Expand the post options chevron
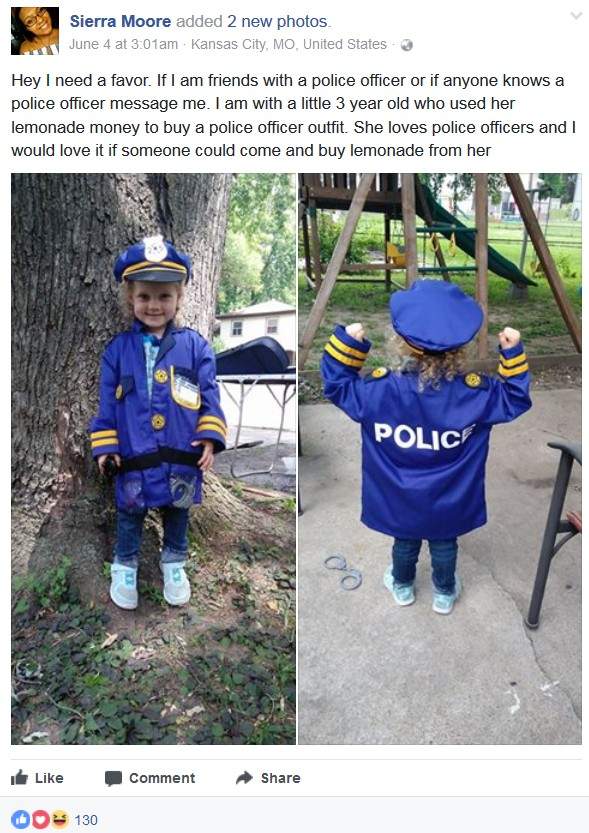 [x=576, y=16]
